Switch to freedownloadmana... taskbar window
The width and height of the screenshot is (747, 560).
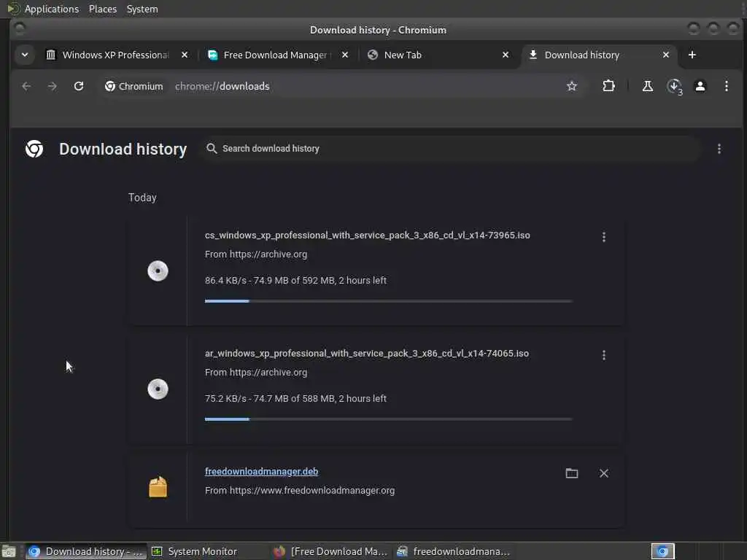coord(454,551)
